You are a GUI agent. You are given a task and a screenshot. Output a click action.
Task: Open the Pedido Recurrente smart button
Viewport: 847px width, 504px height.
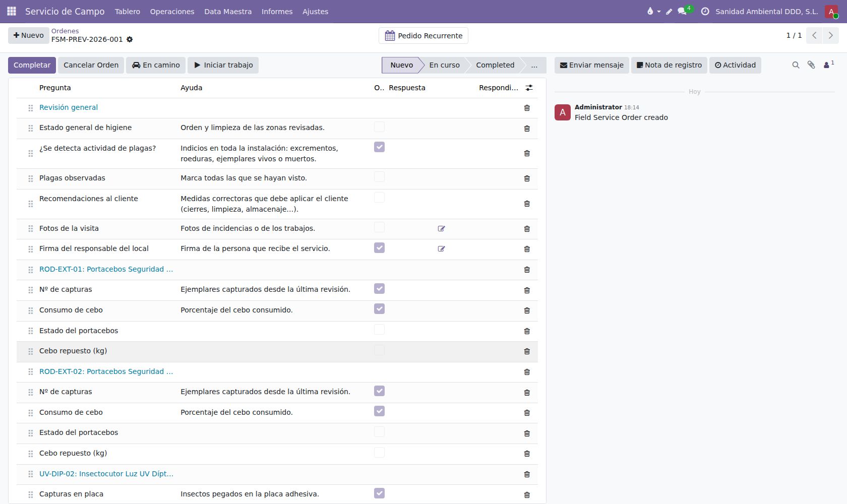423,36
